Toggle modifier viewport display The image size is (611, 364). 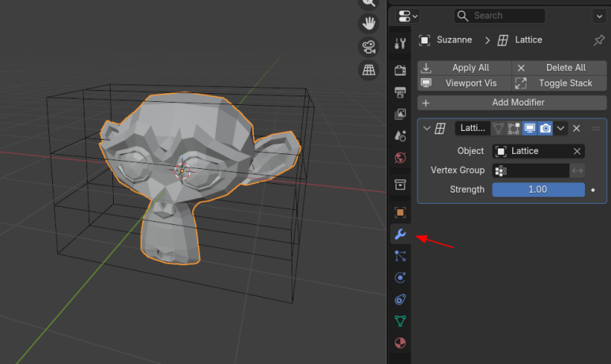(x=530, y=128)
